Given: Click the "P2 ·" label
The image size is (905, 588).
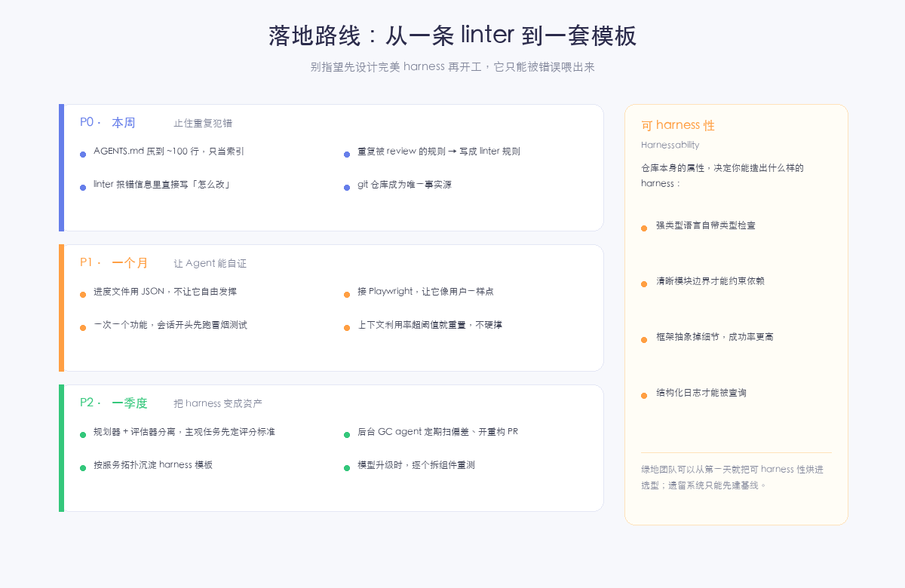Looking at the screenshot, I should point(90,403).
